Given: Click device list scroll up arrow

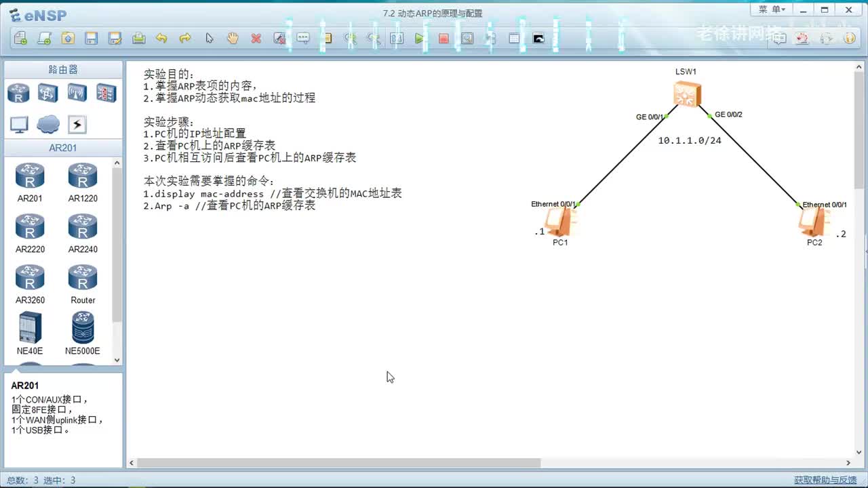Looking at the screenshot, I should click(117, 163).
